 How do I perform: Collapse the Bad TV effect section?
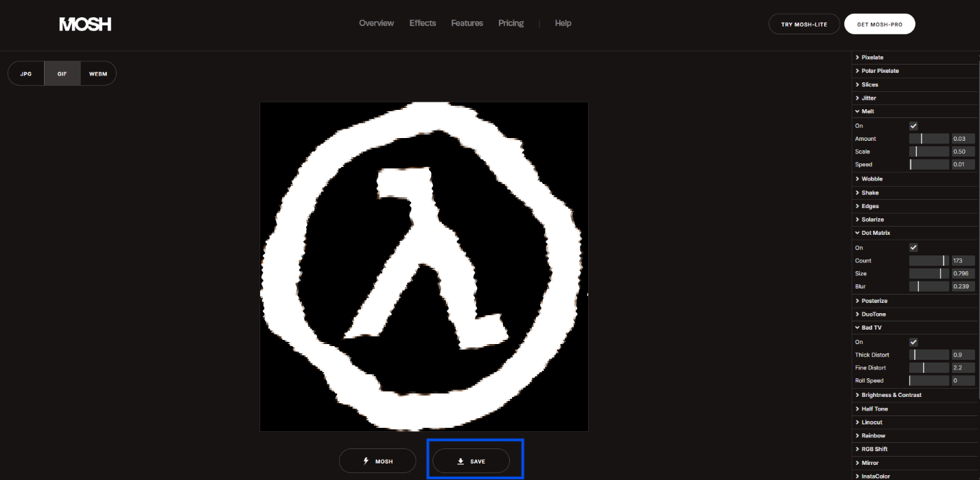pyautogui.click(x=915, y=328)
